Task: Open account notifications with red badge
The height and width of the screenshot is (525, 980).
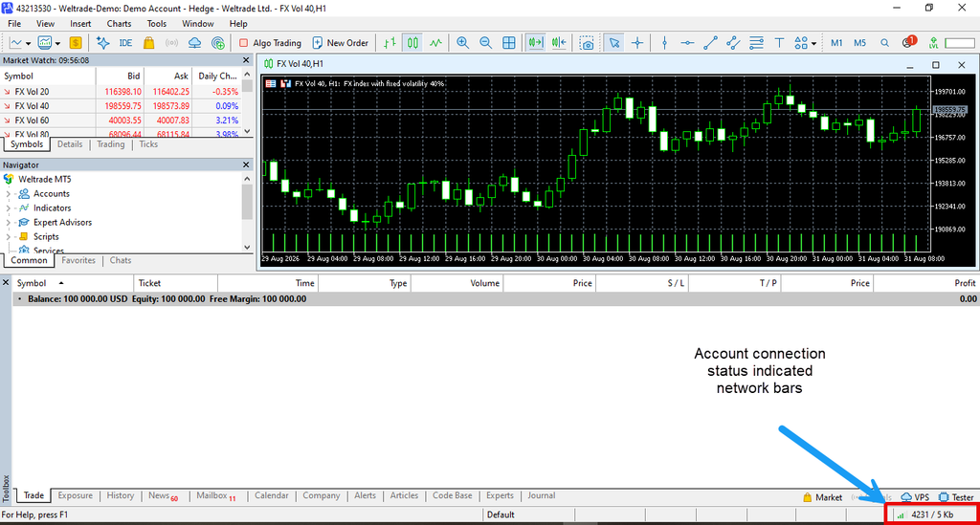Action: click(909, 42)
